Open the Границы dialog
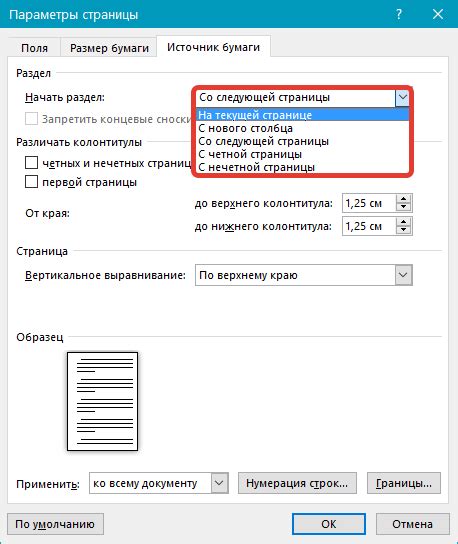Viewport: 458px width, 544px height. pos(404,483)
